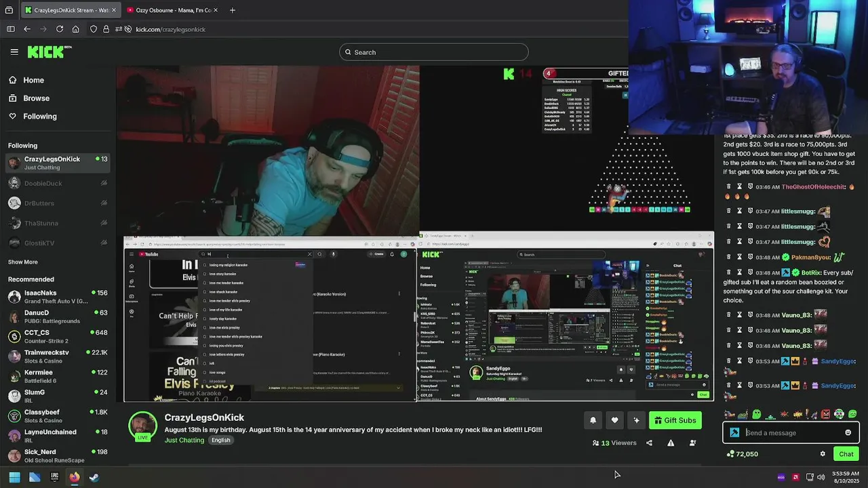Focus the Kick search box
Image resolution: width=868 pixels, height=488 pixels.
[434, 52]
